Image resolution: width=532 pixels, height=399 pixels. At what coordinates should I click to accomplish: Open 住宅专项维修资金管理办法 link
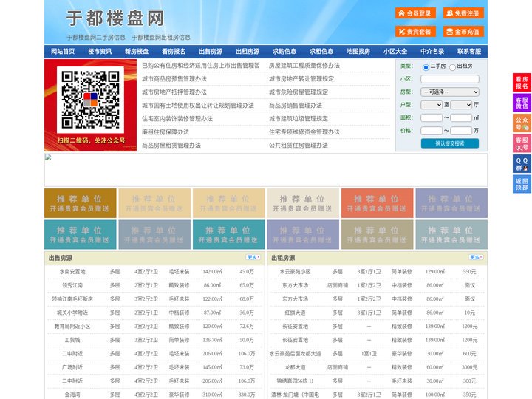point(304,132)
